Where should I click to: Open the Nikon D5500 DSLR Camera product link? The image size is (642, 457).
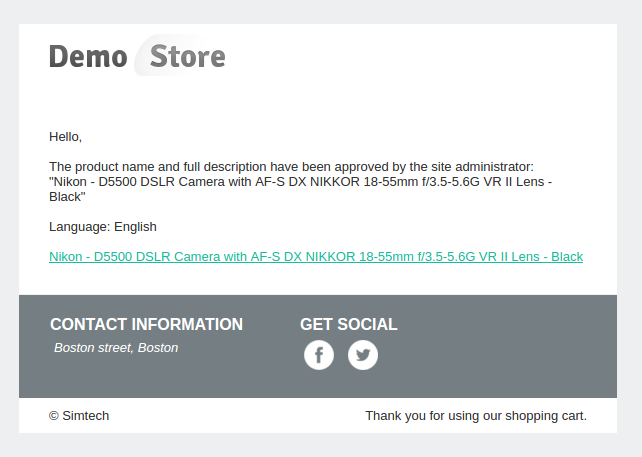click(316, 257)
